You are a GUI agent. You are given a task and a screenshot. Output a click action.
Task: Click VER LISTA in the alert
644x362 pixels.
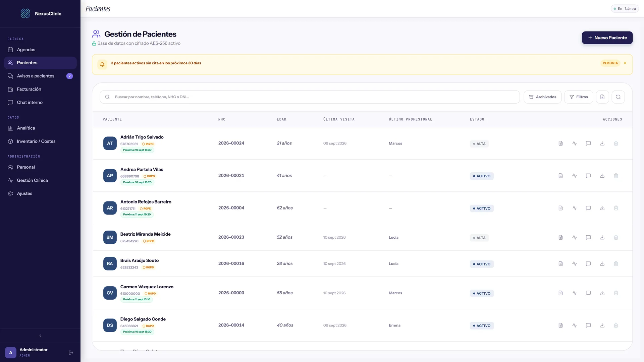(x=610, y=63)
